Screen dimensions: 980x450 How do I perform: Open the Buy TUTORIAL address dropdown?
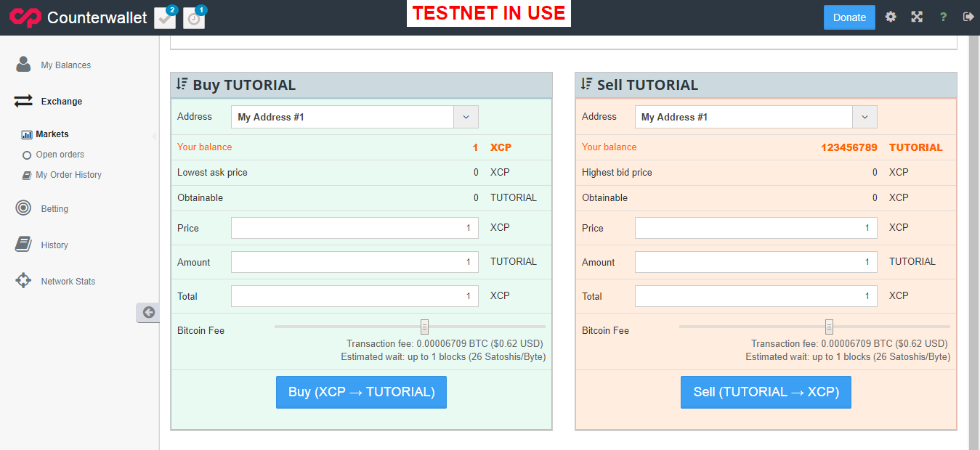466,117
